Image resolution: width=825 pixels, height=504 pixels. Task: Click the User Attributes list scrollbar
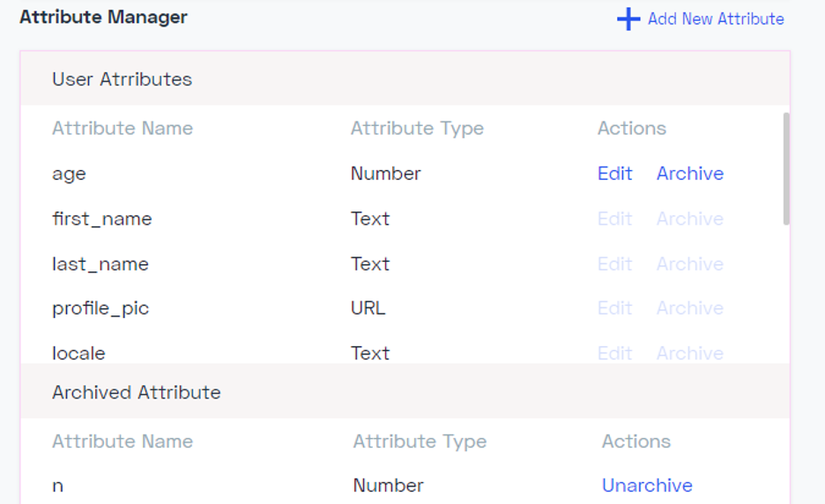click(x=786, y=169)
